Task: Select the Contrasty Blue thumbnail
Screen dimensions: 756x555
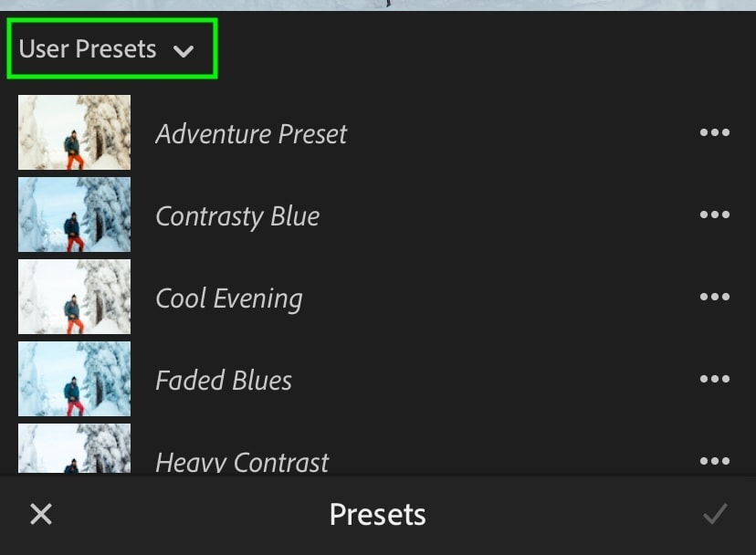Action: 75,215
